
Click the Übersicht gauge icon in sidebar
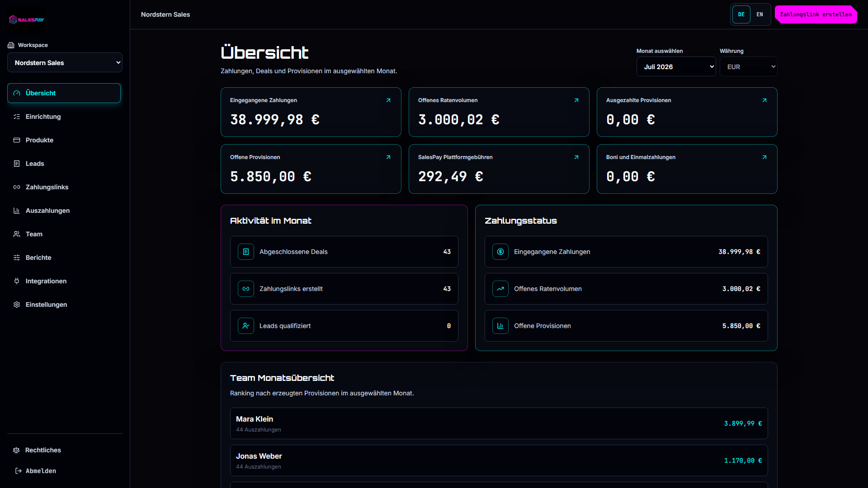pos(17,93)
